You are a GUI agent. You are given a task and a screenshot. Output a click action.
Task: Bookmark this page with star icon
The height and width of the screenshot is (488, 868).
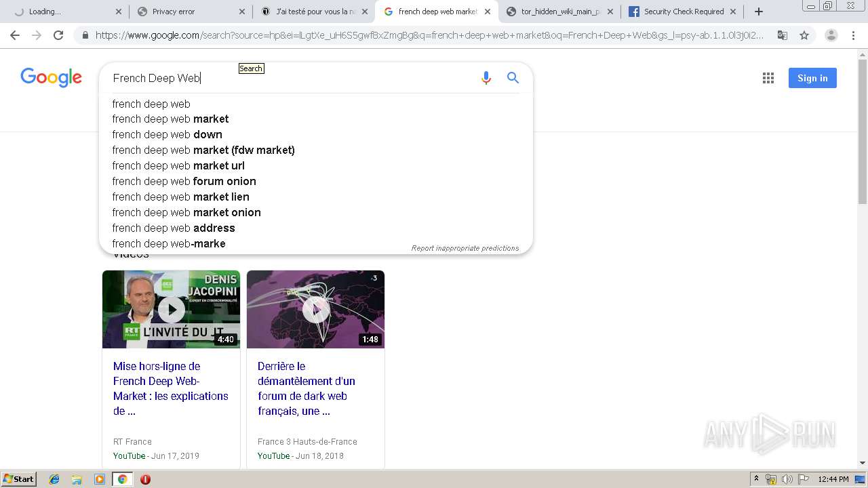point(804,35)
